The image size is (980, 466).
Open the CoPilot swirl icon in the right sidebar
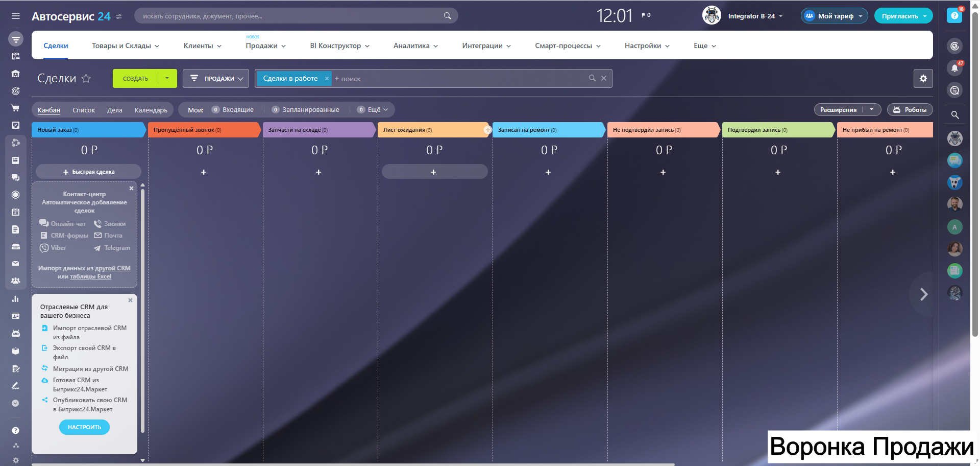point(955,46)
